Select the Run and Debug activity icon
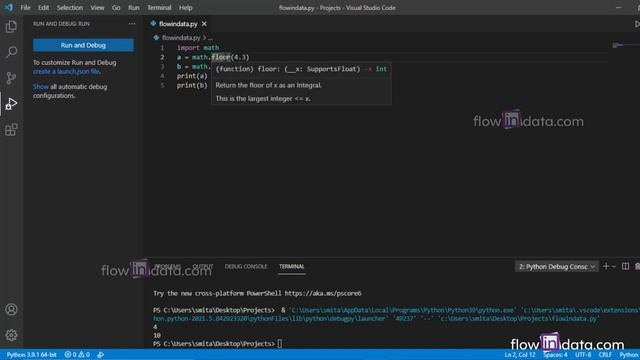This screenshot has width=640, height=360. [11, 104]
